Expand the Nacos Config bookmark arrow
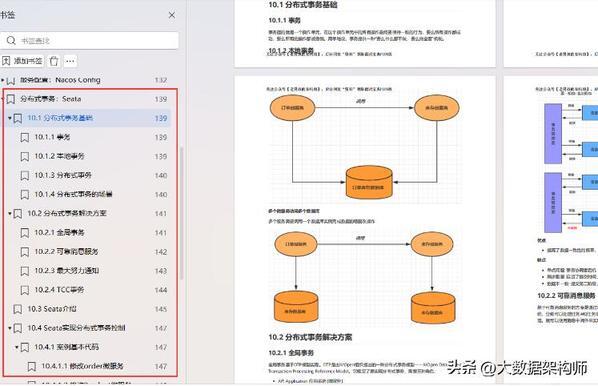Image resolution: width=598 pixels, height=386 pixels. (3, 80)
